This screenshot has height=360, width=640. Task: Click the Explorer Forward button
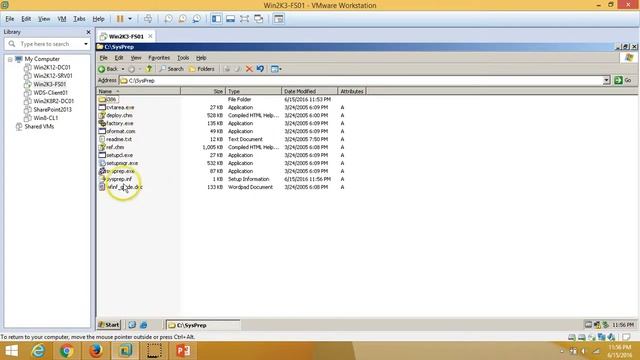131,69
